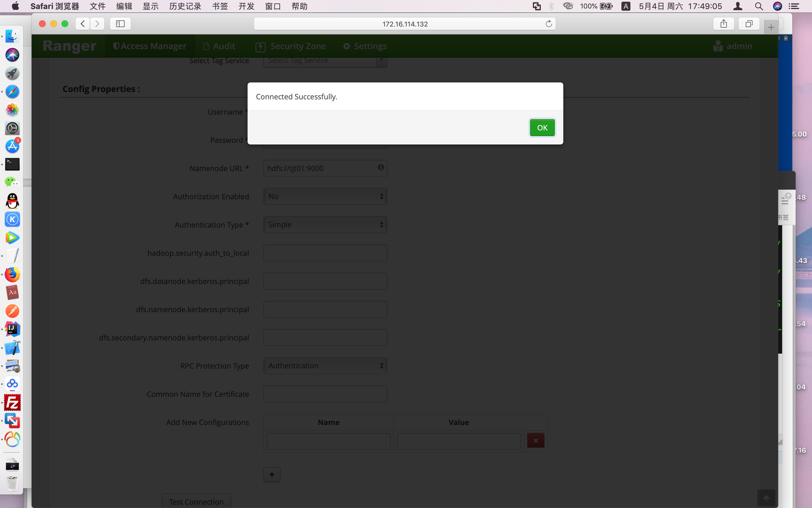Toggle Safari's sidebar button
Viewport: 812px width, 508px height.
120,24
